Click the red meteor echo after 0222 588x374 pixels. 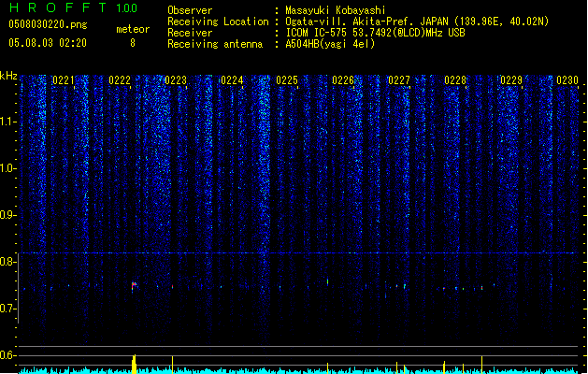pos(134,286)
